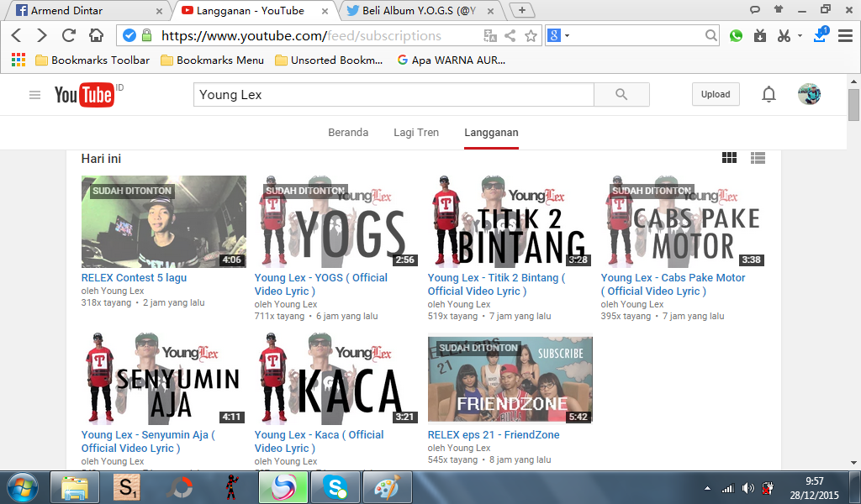Open the RELEX Contest 5 lagu title link
This screenshot has width=861, height=504.
tap(134, 277)
